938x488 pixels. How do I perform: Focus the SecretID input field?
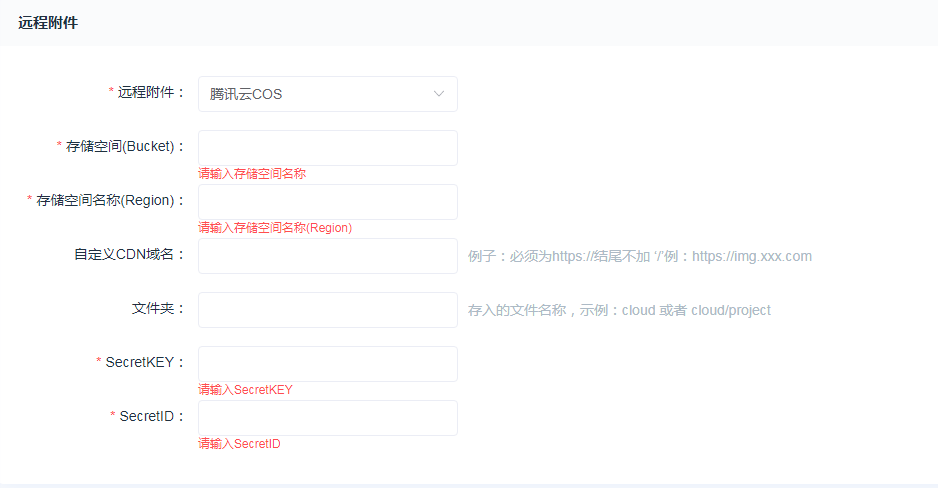[x=328, y=417]
